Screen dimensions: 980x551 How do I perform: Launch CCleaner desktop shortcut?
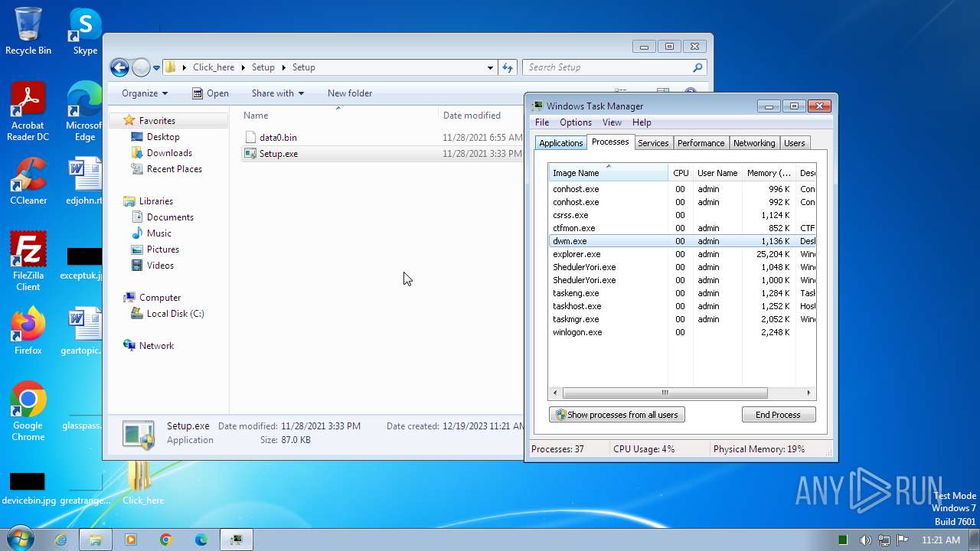pyautogui.click(x=28, y=181)
